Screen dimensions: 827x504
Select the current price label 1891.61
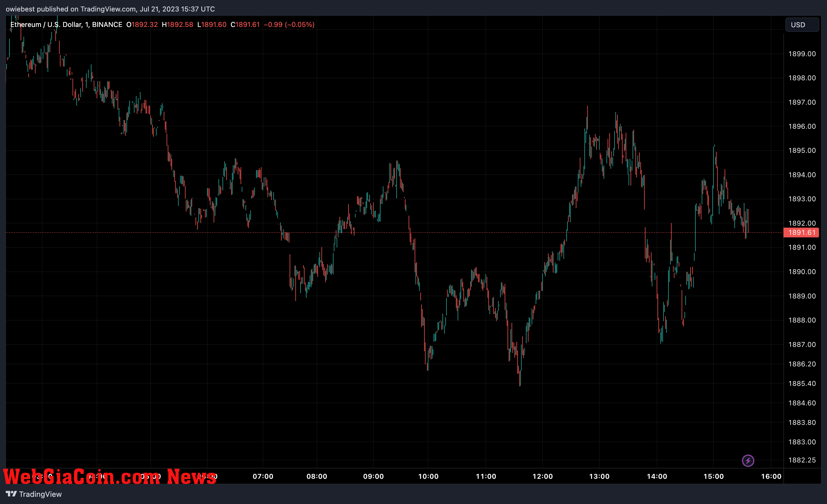click(x=801, y=233)
